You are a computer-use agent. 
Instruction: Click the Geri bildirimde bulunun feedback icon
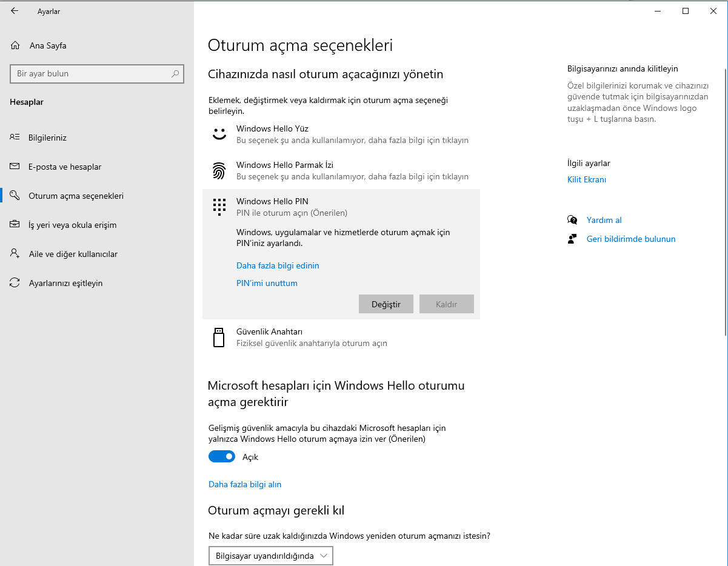[572, 238]
